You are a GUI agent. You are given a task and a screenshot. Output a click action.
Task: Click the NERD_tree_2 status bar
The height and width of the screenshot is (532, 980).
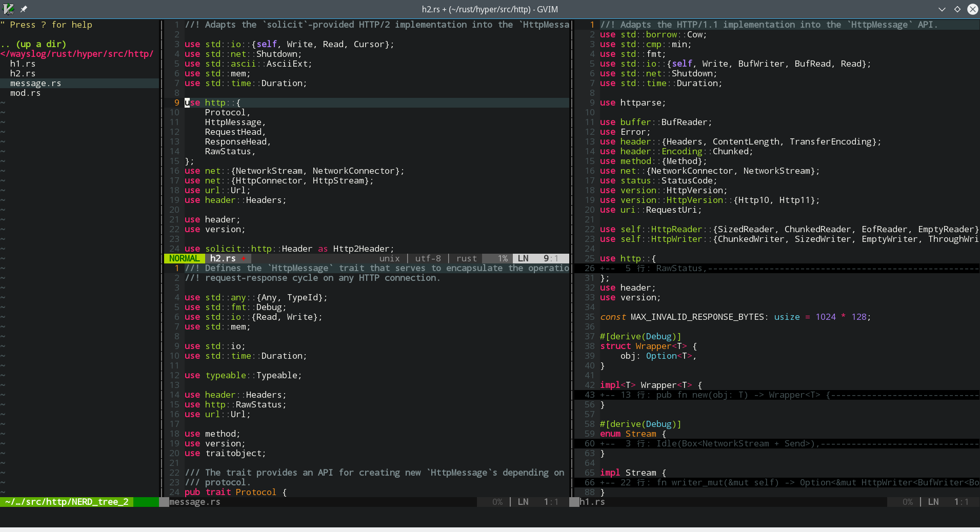pos(67,502)
